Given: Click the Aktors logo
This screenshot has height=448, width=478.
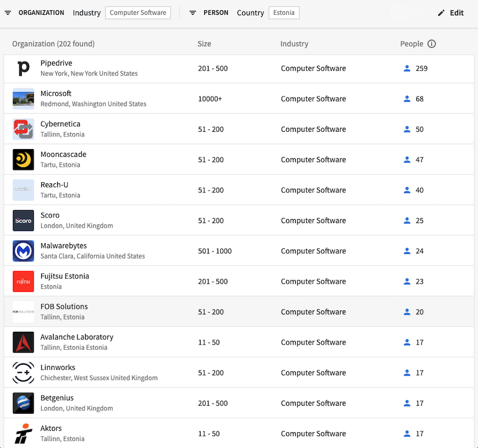Looking at the screenshot, I should click(22, 433).
